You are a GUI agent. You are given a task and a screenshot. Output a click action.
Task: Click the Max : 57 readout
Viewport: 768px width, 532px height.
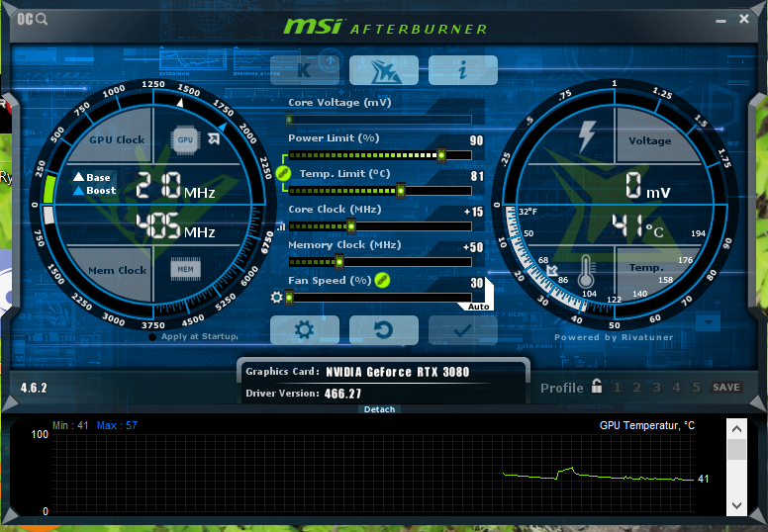(x=117, y=425)
